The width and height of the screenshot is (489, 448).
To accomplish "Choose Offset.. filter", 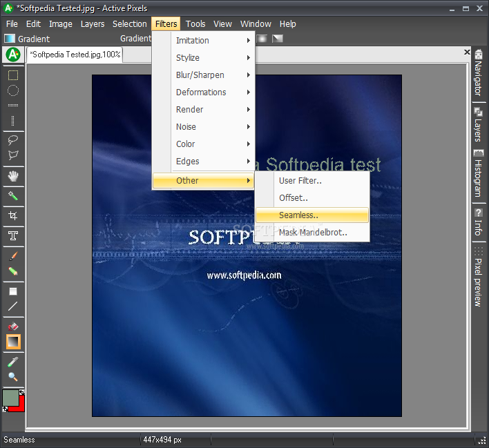I will coord(312,198).
